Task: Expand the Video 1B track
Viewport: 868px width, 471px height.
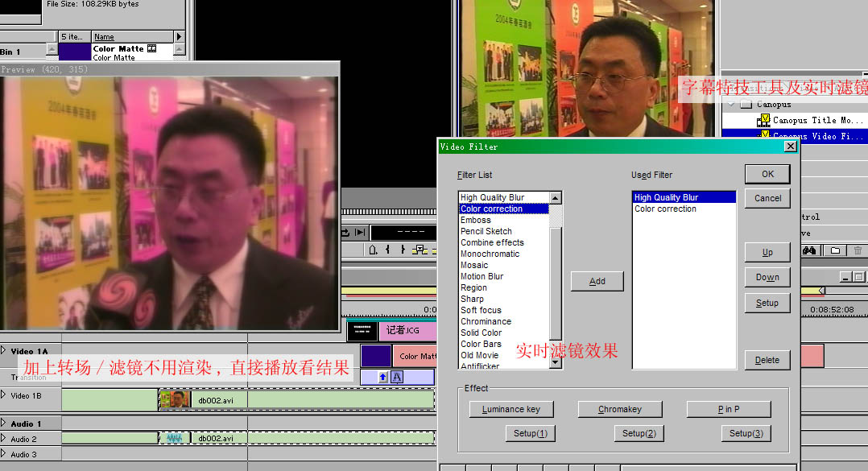Action: (3, 395)
